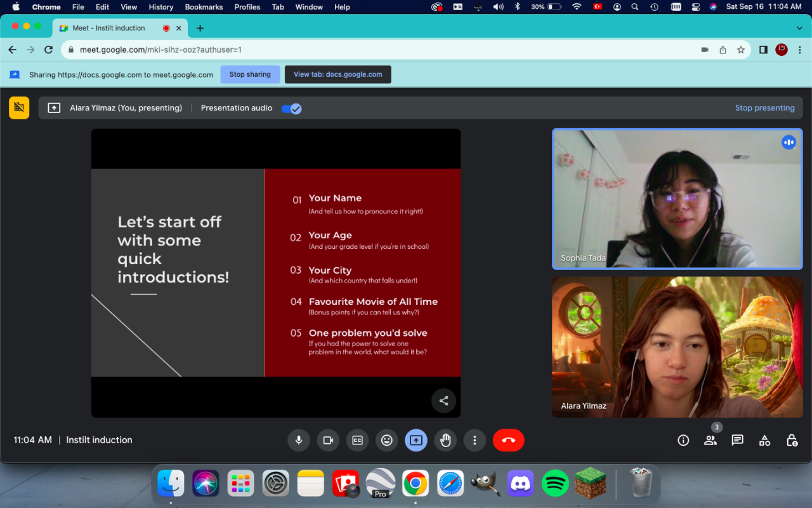Image resolution: width=812 pixels, height=508 pixels.
Task: Click Sophia Tada's video tile
Action: 677,199
